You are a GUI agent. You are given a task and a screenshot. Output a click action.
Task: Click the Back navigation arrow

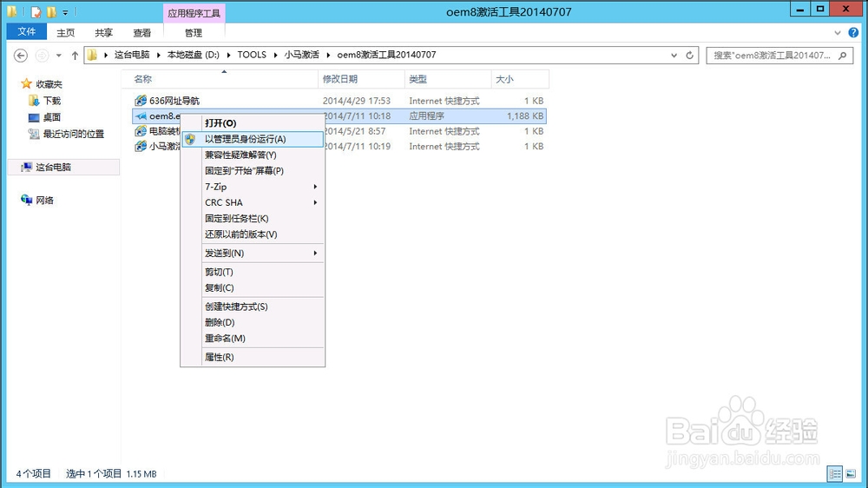(x=21, y=56)
